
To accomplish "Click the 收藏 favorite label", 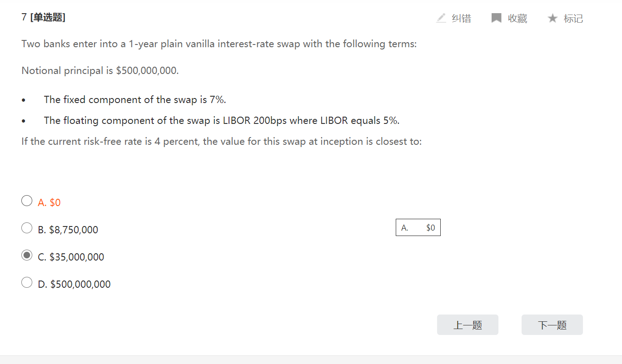I will click(x=518, y=19).
